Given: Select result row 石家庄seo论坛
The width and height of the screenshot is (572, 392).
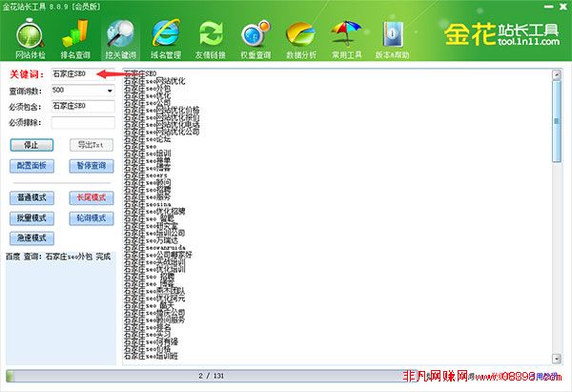Looking at the screenshot, I should (147, 139).
